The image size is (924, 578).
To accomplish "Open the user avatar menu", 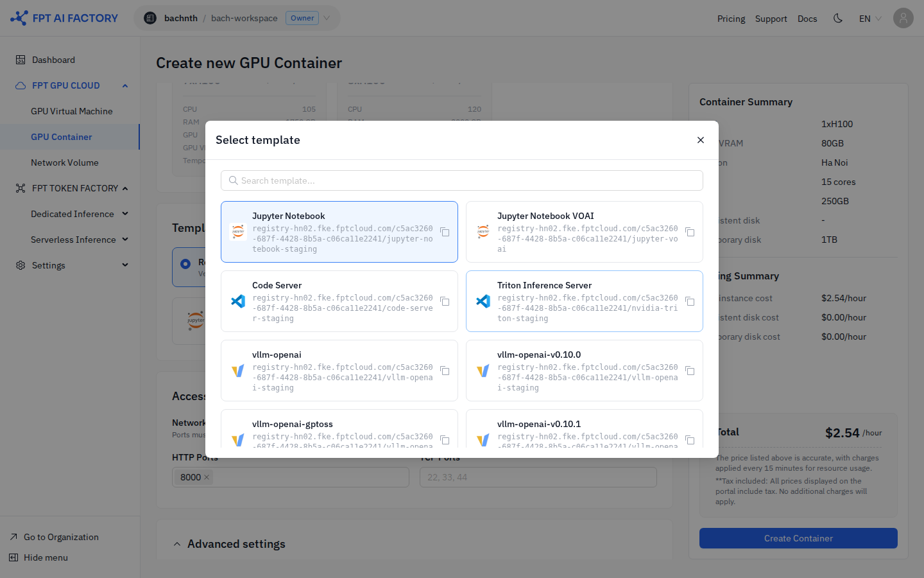I will [x=903, y=18].
